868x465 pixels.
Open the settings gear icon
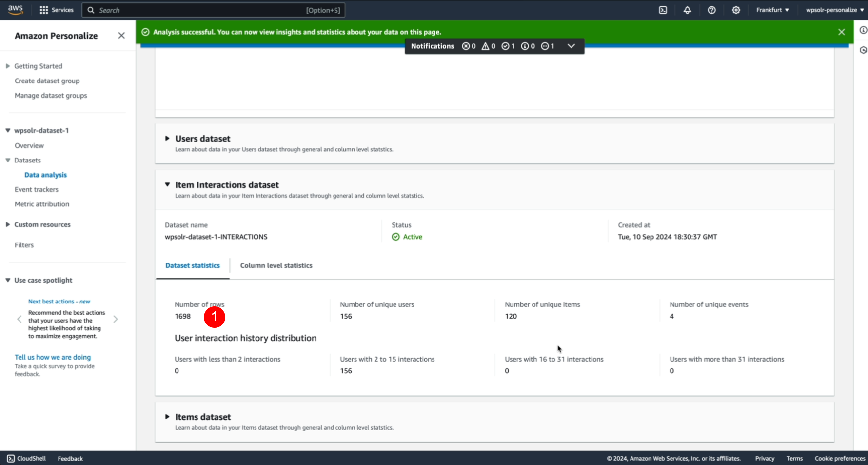pos(736,10)
